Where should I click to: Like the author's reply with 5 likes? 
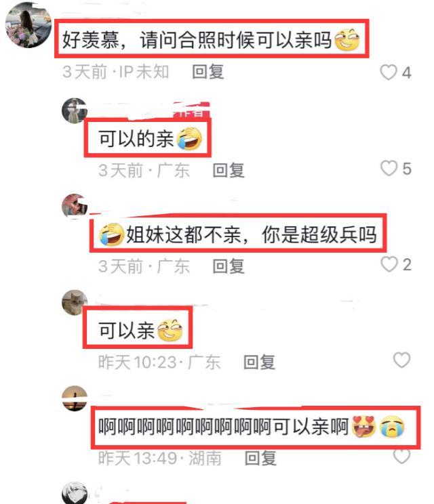click(x=389, y=168)
